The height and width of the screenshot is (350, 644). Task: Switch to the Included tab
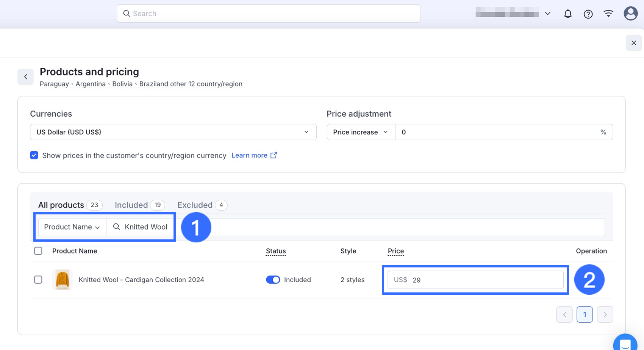(131, 205)
